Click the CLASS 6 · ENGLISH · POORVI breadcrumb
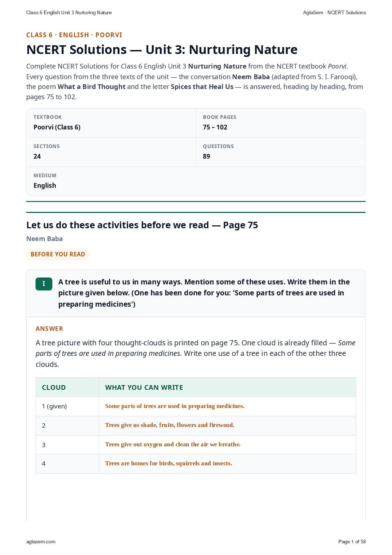The image size is (392, 555). point(74,35)
